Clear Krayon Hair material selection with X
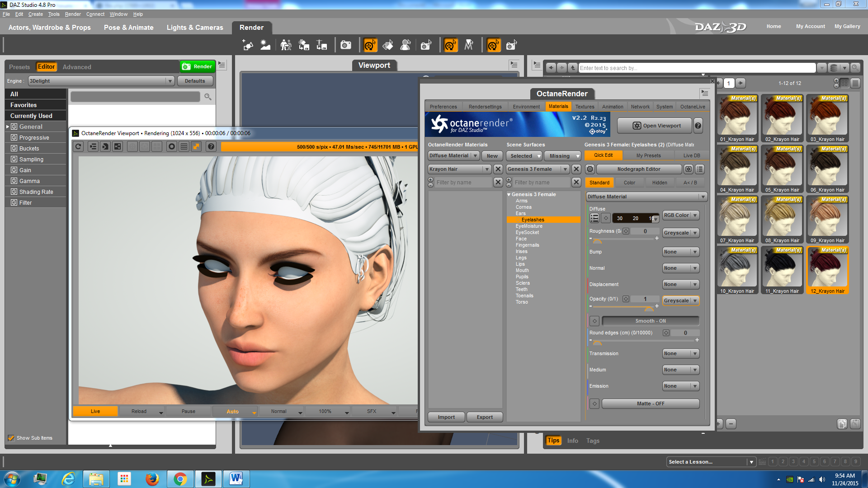Image resolution: width=868 pixels, height=488 pixels. [498, 169]
